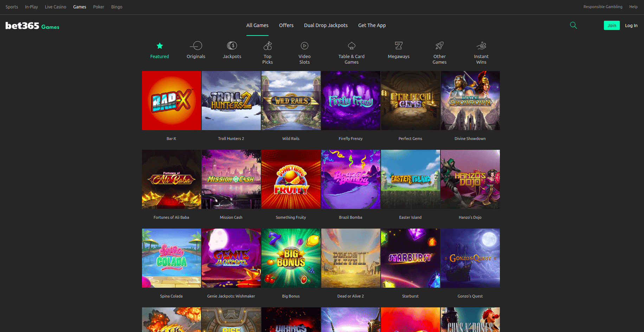644x332 pixels.
Task: Open the Spina Colada game thumbnail
Action: tap(172, 258)
